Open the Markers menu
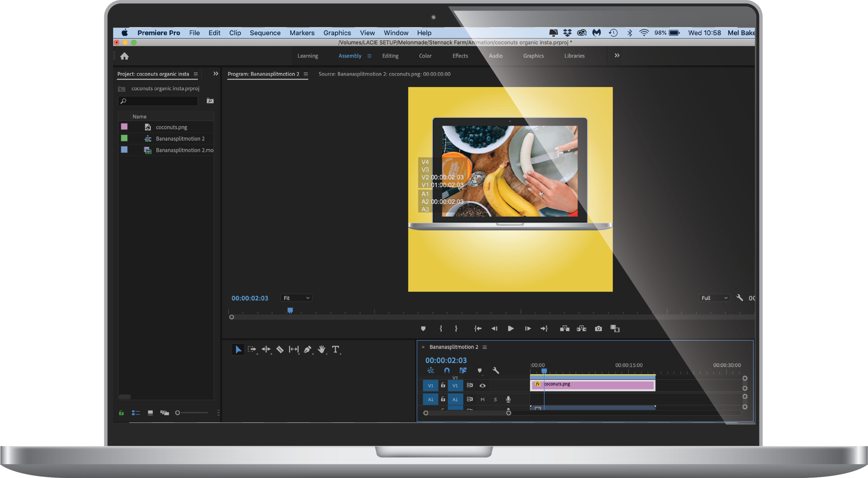The width and height of the screenshot is (868, 478). (302, 33)
